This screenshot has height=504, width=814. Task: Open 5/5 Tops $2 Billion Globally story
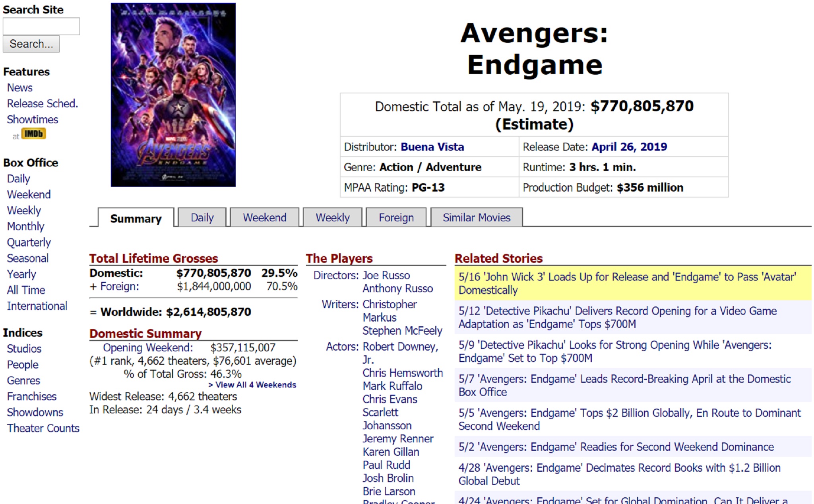[630, 419]
